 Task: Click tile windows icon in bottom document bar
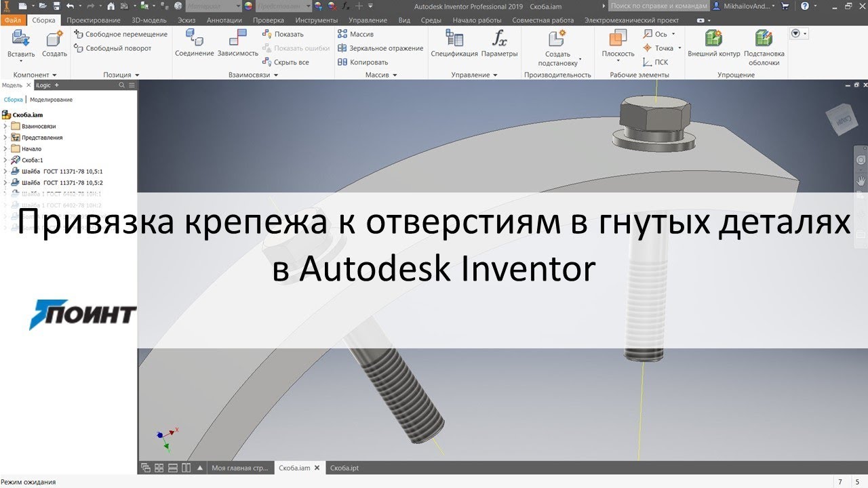tap(159, 468)
